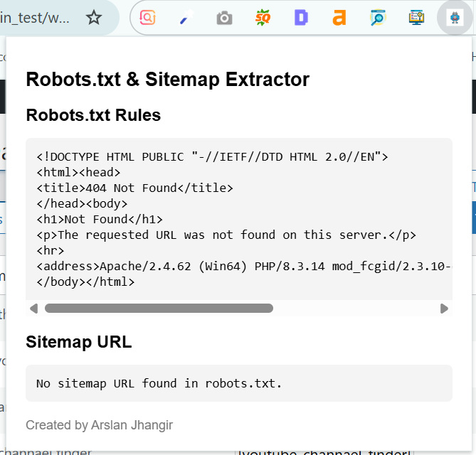Click the blue pen extension icon
Image resolution: width=476 pixels, height=455 pixels.
(x=186, y=18)
